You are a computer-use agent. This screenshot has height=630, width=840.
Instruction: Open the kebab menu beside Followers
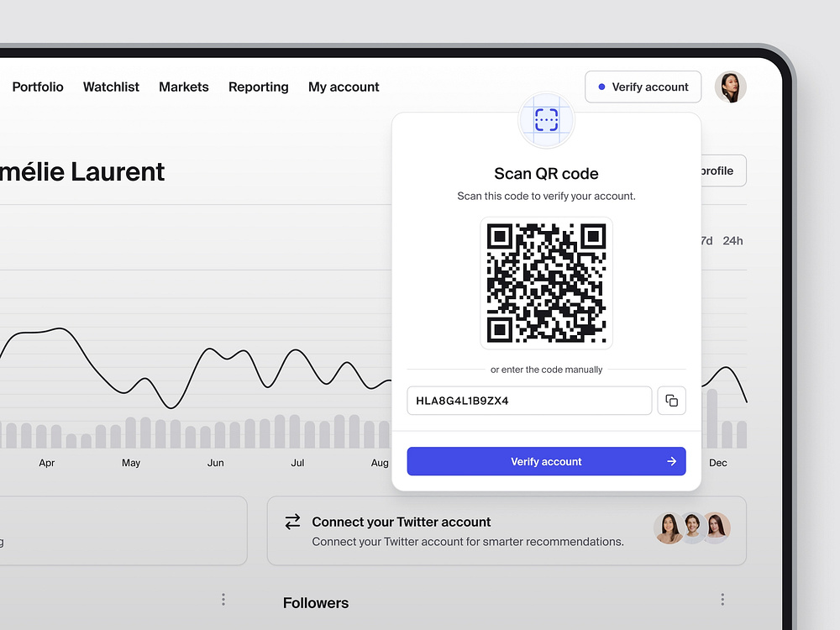coord(722,599)
